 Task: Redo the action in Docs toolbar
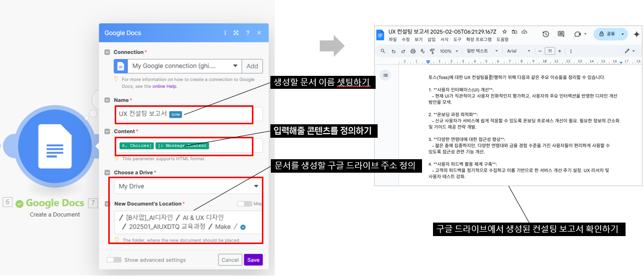403,51
